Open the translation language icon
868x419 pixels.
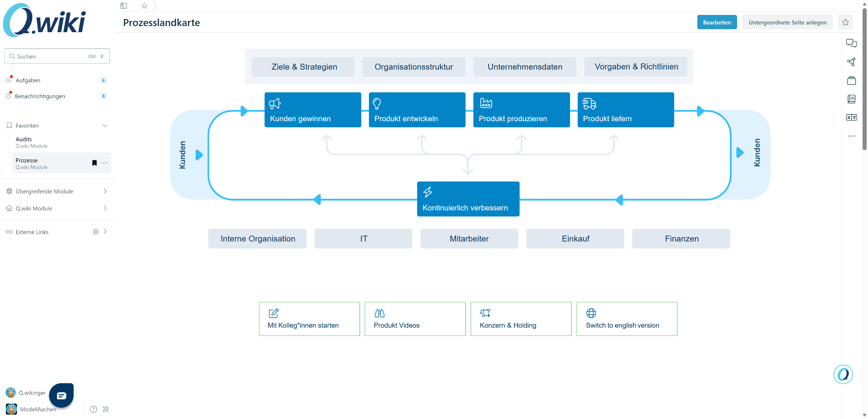[851, 118]
